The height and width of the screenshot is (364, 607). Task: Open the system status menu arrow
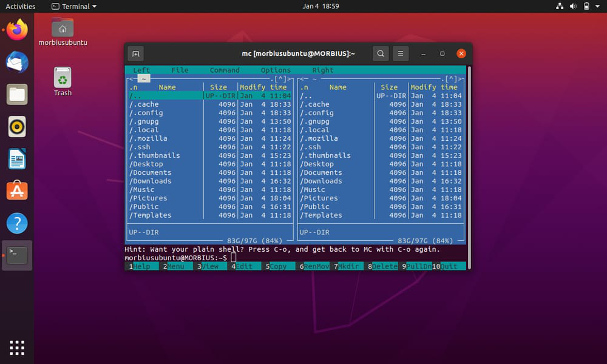598,6
